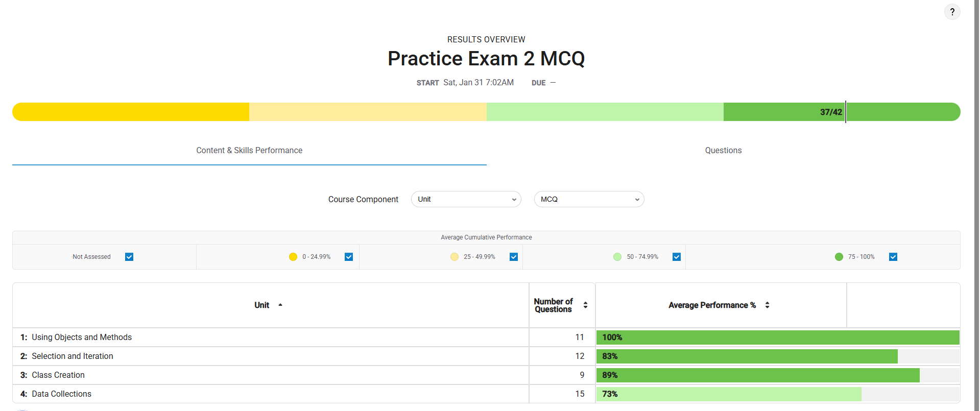Open the Unit course component dropdown
Screen dimensions: 980x411
(466, 199)
